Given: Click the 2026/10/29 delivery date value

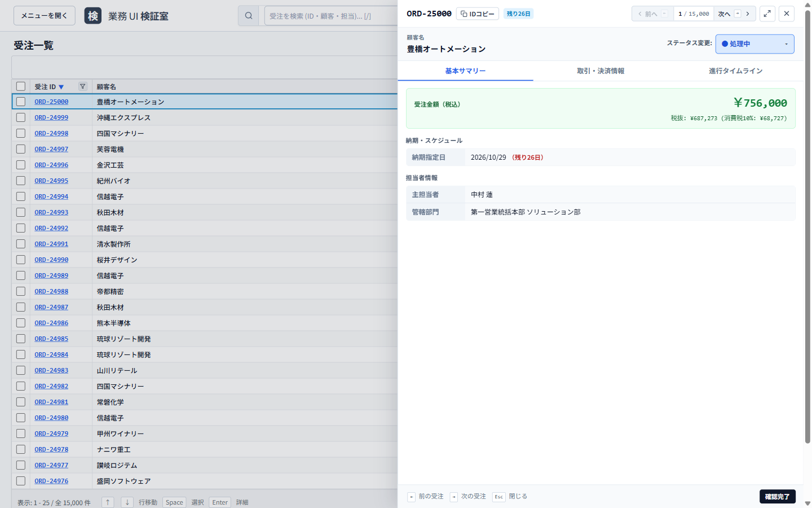Looking at the screenshot, I should click(x=488, y=157).
